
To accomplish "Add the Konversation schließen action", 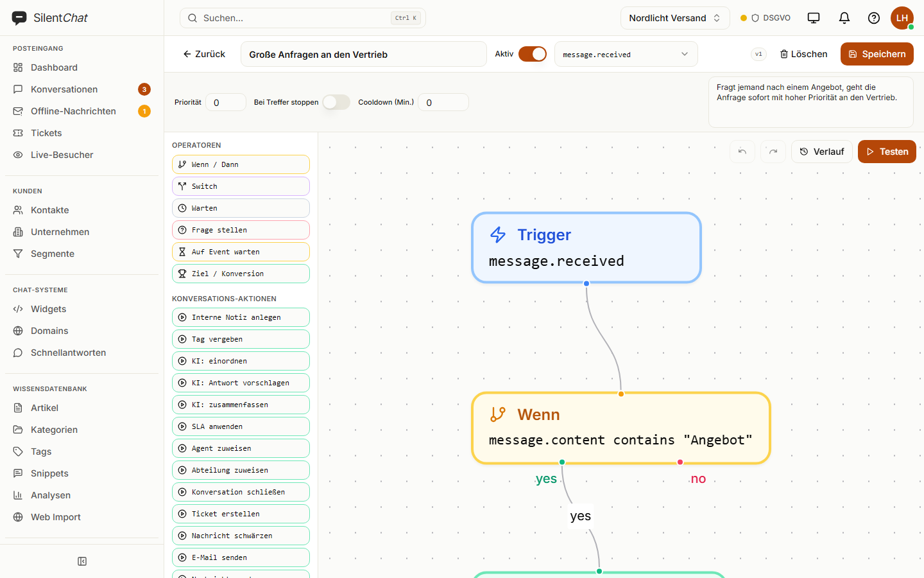I will click(x=241, y=492).
